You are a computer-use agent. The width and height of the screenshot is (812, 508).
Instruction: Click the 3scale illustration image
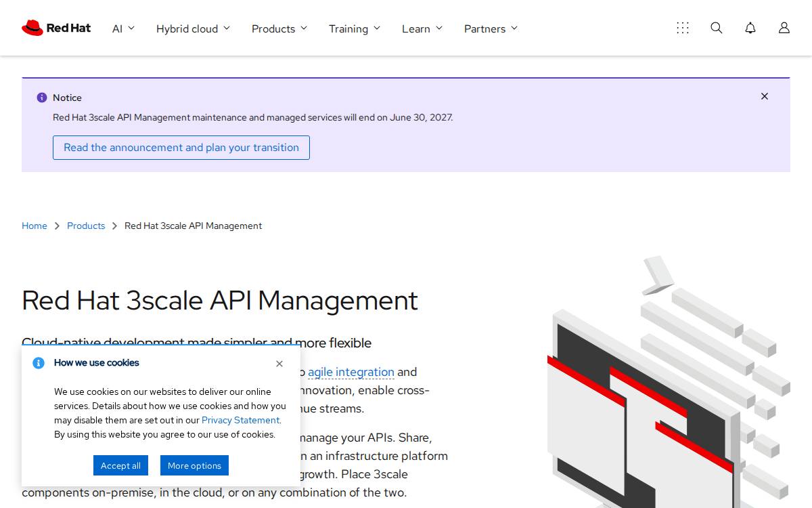[x=669, y=382]
